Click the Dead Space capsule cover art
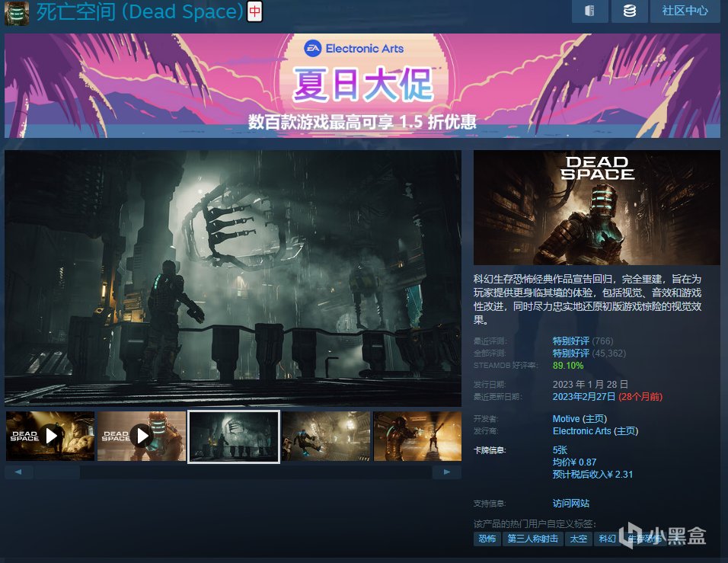Image resolution: width=728 pixels, height=563 pixels. [x=596, y=207]
